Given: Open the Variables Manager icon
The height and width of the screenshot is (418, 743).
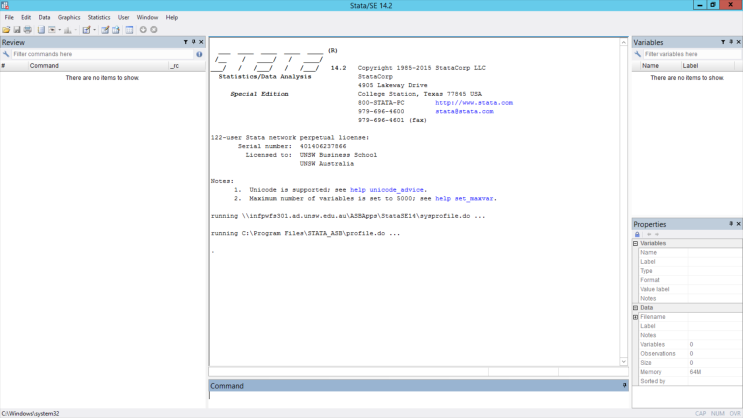Looking at the screenshot, I should point(129,30).
